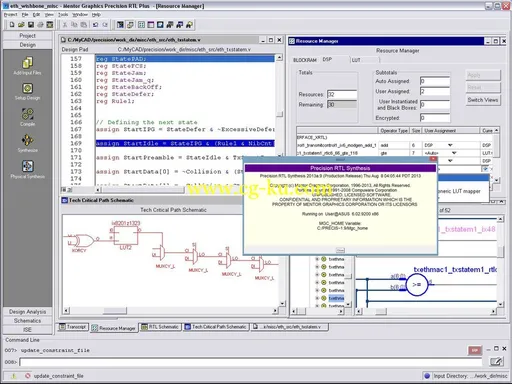Switch to Tech Critical Path Schematic tab
The image size is (512, 384).
(216, 327)
